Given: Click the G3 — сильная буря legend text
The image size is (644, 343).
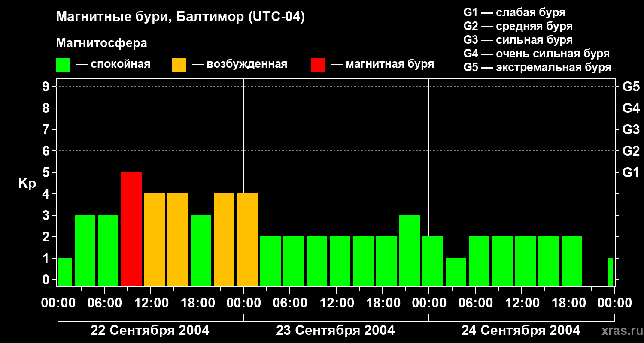Looking at the screenshot, I should click(x=518, y=40).
